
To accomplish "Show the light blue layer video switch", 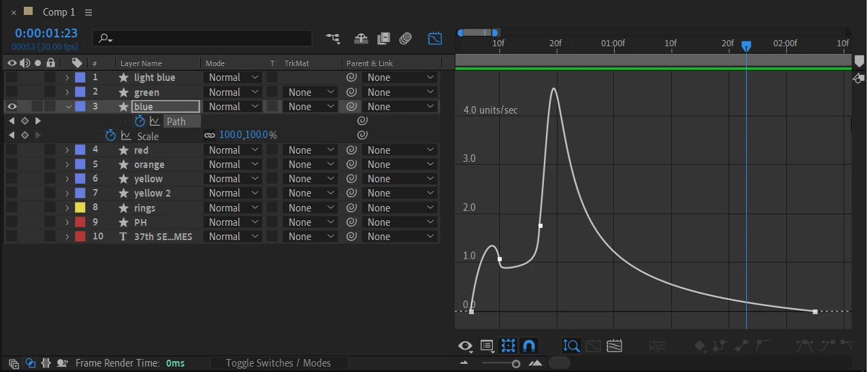I will (12, 77).
